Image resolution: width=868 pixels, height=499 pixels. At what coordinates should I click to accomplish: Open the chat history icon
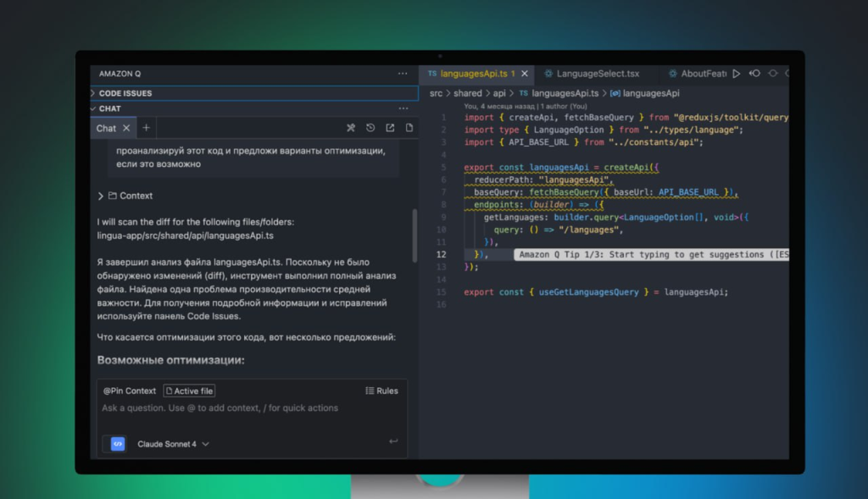(370, 128)
